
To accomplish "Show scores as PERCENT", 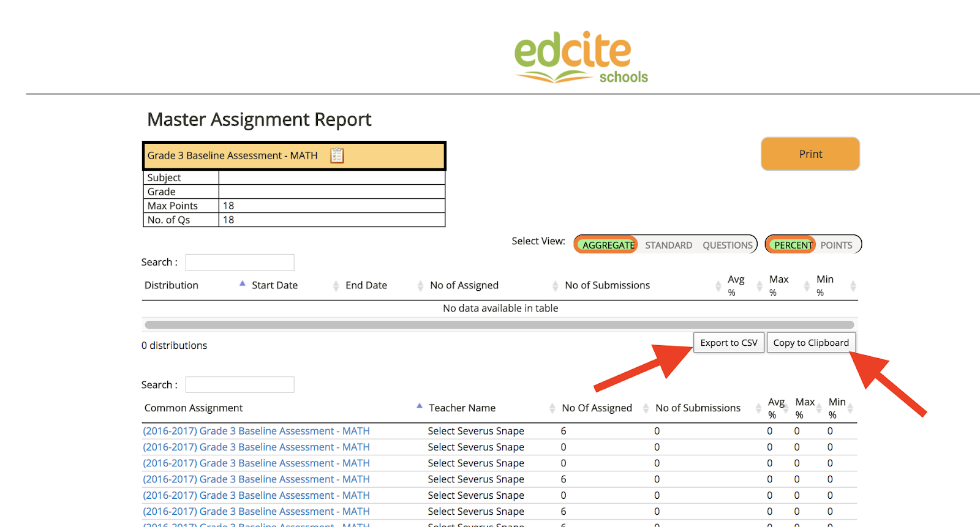I will pos(792,245).
